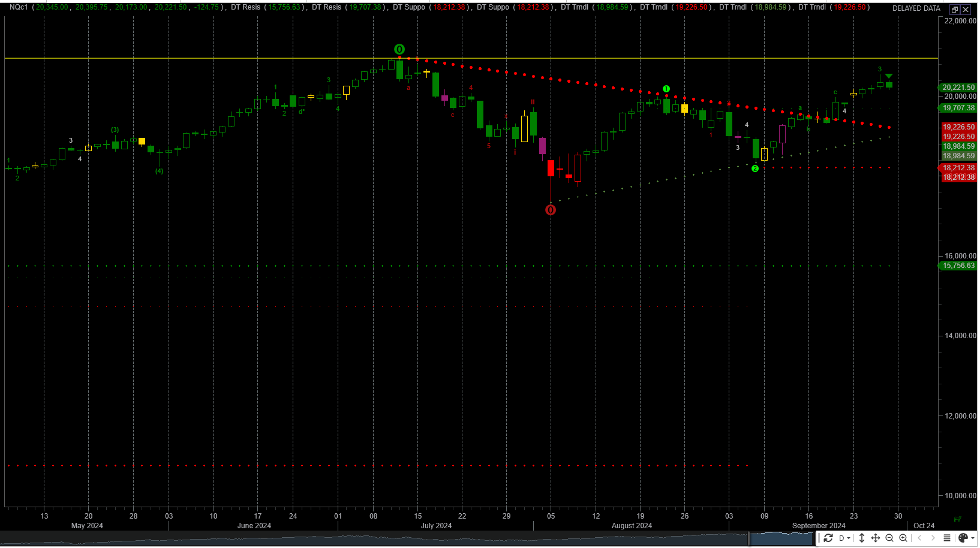Click the July 2024 date label
980x548 pixels.
click(436, 526)
